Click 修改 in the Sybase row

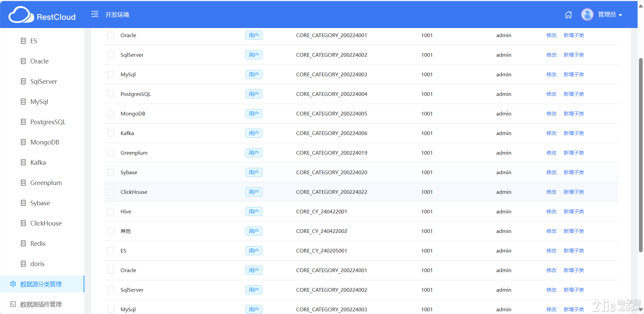[552, 172]
